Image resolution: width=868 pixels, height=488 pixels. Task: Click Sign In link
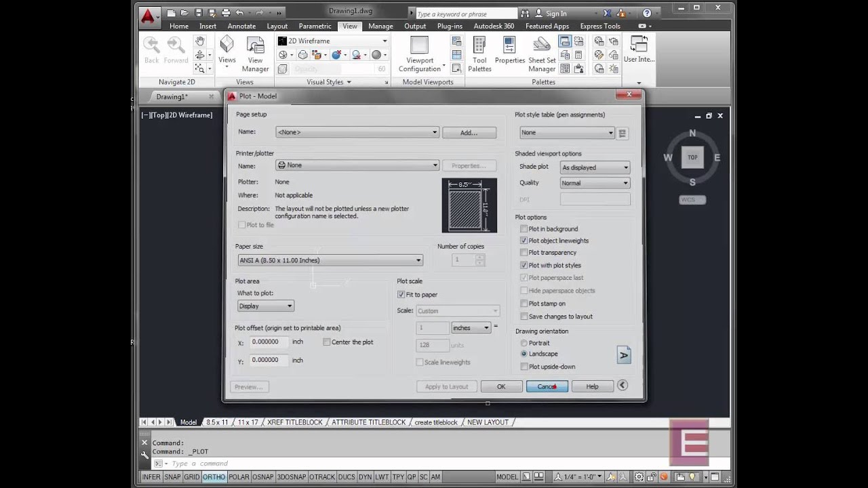coord(556,14)
